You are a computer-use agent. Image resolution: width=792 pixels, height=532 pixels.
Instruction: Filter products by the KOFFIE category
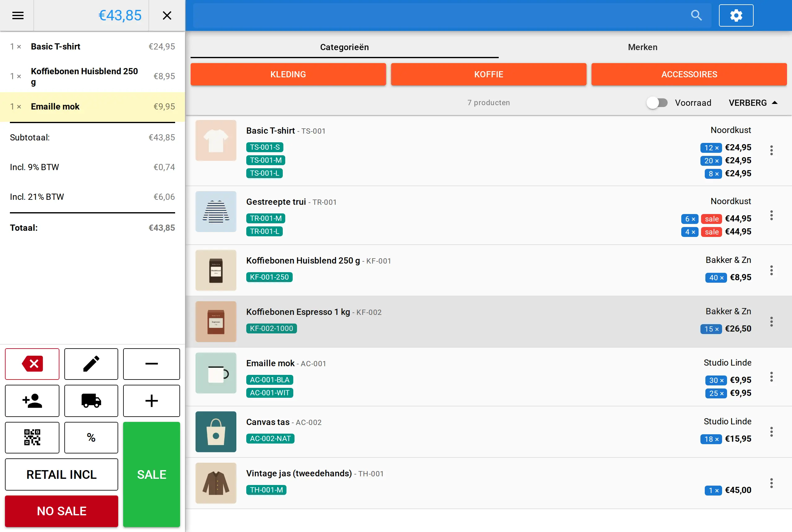tap(489, 74)
